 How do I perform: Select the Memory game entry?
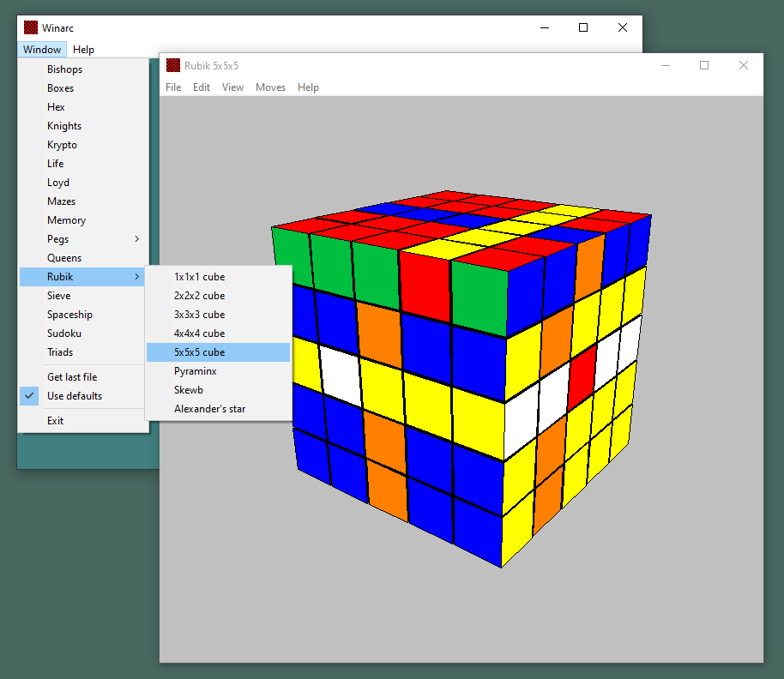pos(83,220)
